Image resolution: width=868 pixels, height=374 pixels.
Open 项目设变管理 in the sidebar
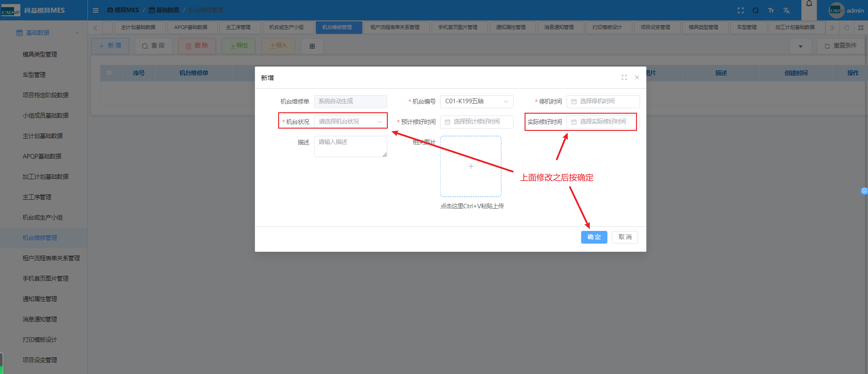44,360
